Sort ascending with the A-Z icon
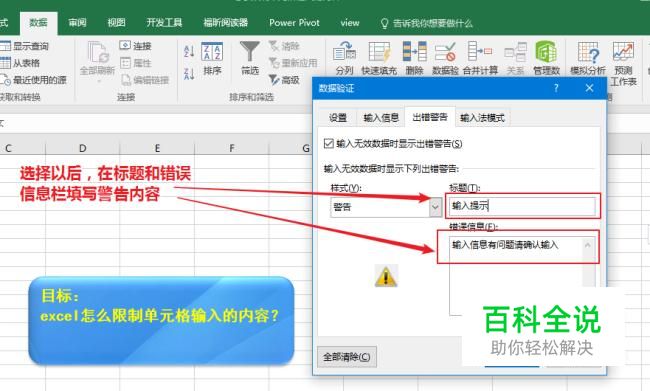The image size is (650, 391). pyautogui.click(x=189, y=51)
